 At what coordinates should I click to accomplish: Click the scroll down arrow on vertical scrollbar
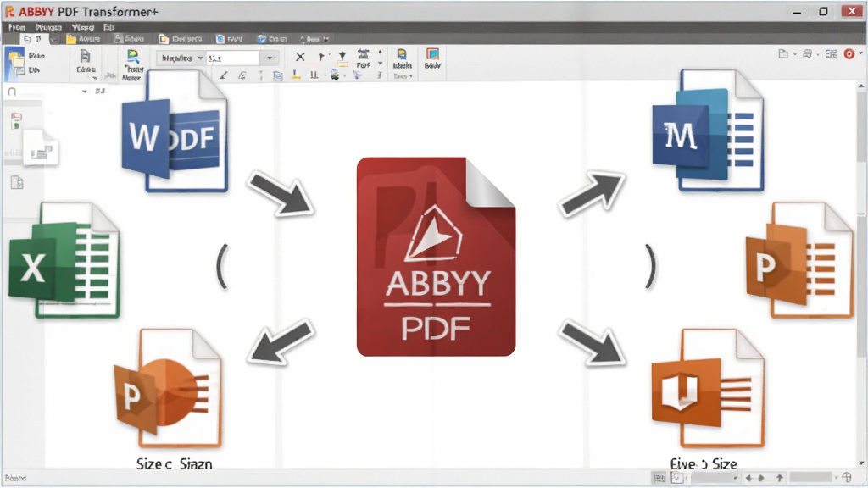861,463
